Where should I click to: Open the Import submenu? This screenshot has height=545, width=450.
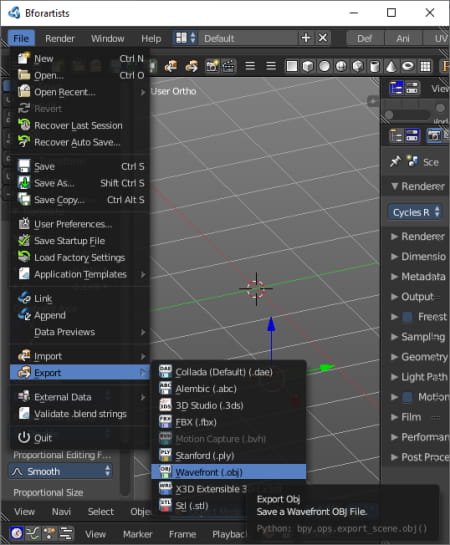(x=80, y=356)
